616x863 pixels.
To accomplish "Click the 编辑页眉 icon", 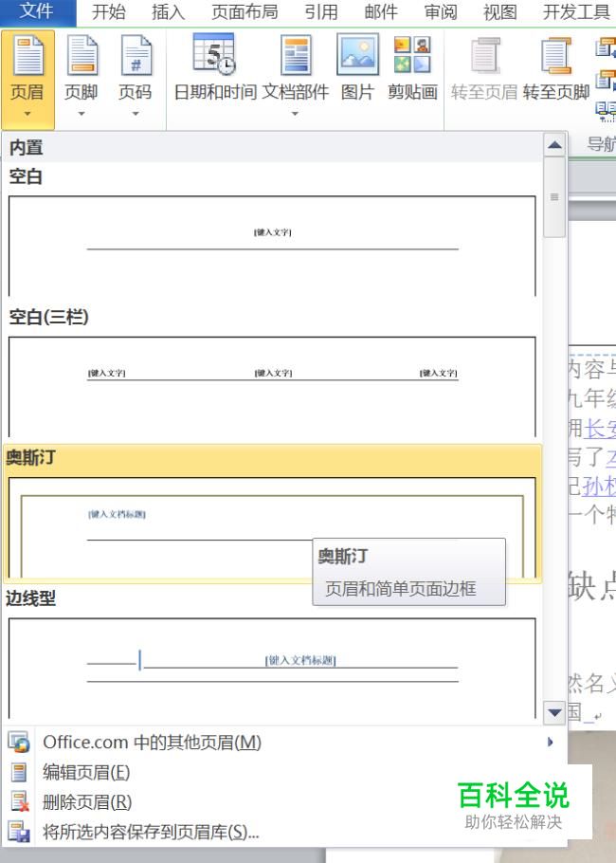I will (x=19, y=772).
